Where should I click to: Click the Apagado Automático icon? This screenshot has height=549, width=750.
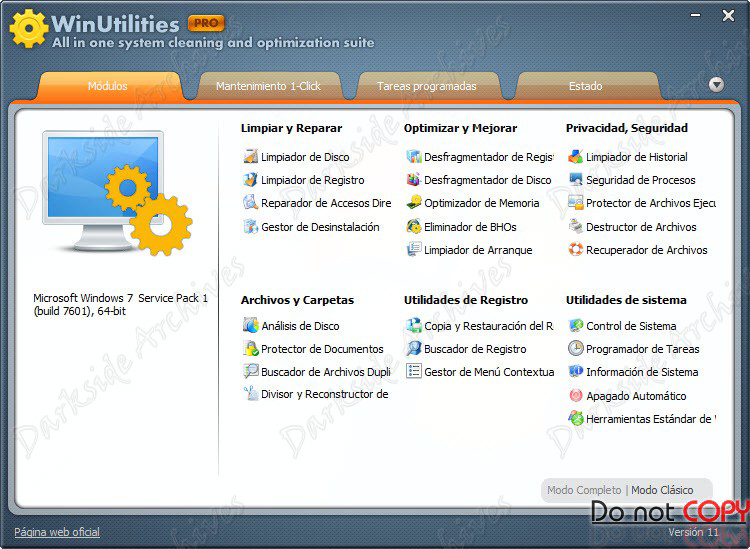(x=576, y=395)
